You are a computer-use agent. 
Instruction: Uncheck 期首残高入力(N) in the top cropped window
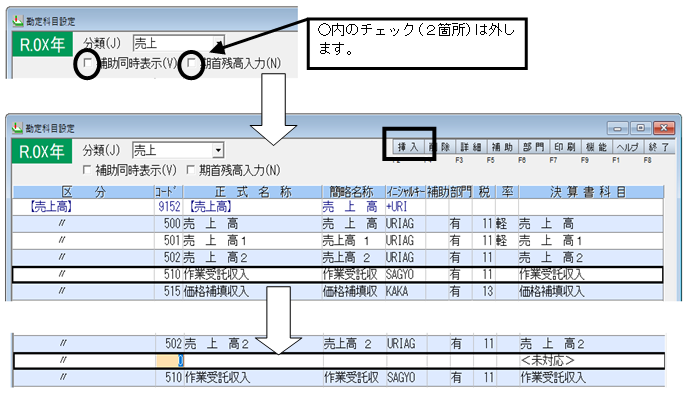[x=191, y=63]
